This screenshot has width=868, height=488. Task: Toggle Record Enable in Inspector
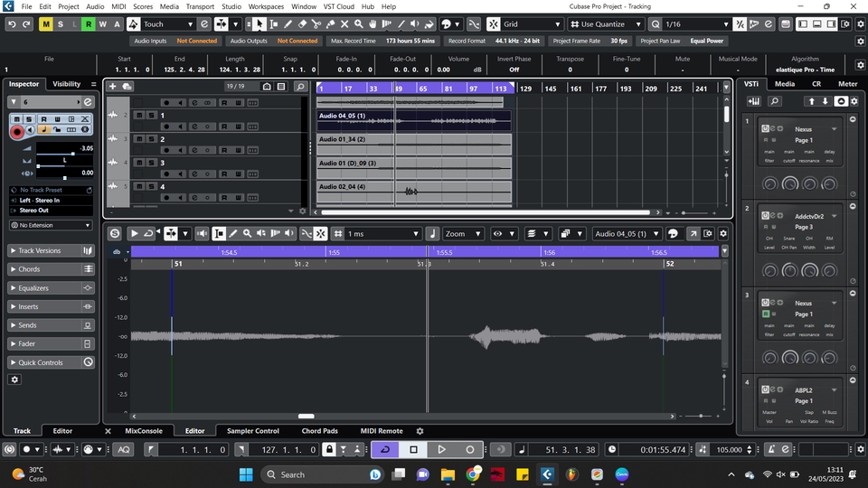[16, 132]
